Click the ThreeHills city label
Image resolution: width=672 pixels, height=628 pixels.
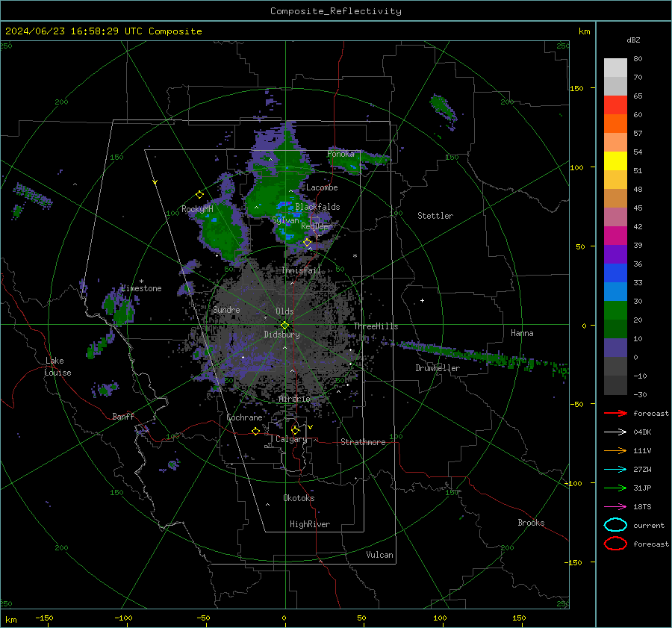click(376, 326)
